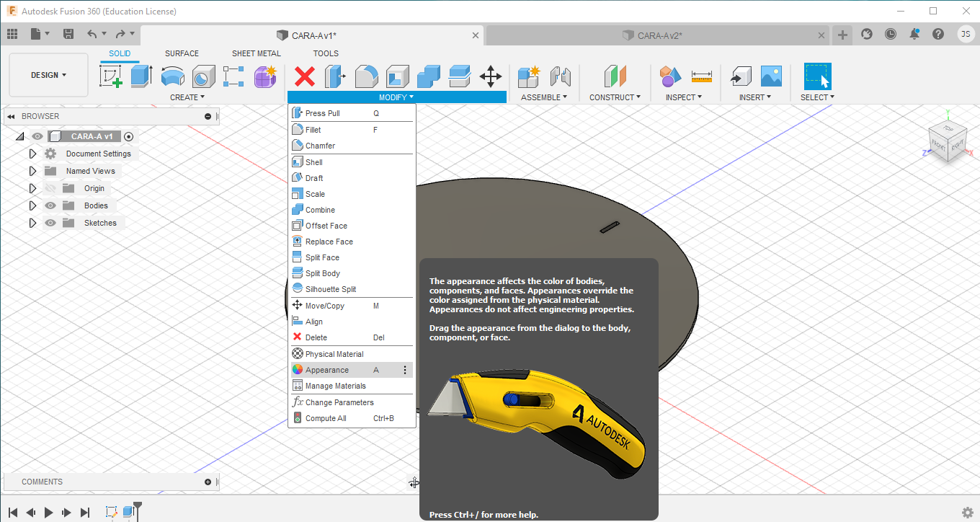Expand the Document Settings tree node
The width and height of the screenshot is (980, 522).
coord(32,154)
